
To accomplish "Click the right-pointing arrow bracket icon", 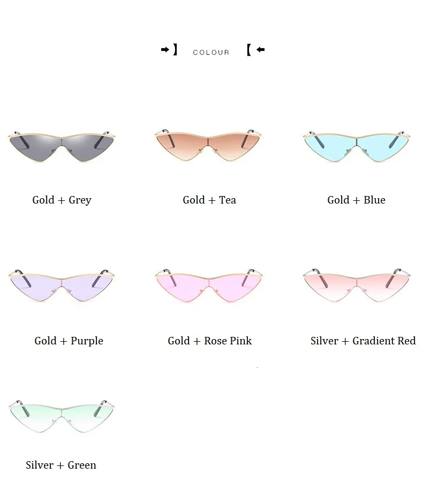I will click(169, 49).
